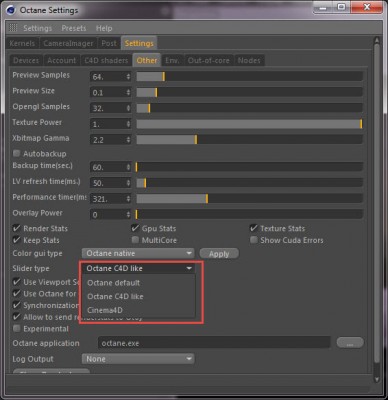
Task: Click the Cinema 4D logo in title bar
Action: click(x=11, y=10)
